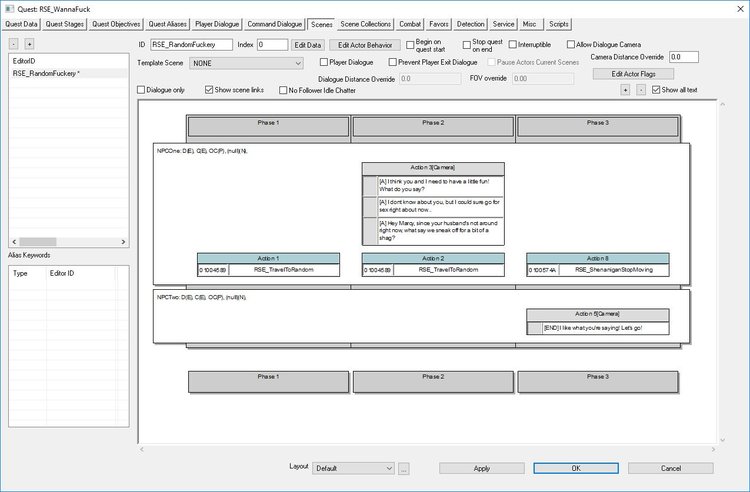
Task: Click the Edit Data button
Action: pos(308,45)
